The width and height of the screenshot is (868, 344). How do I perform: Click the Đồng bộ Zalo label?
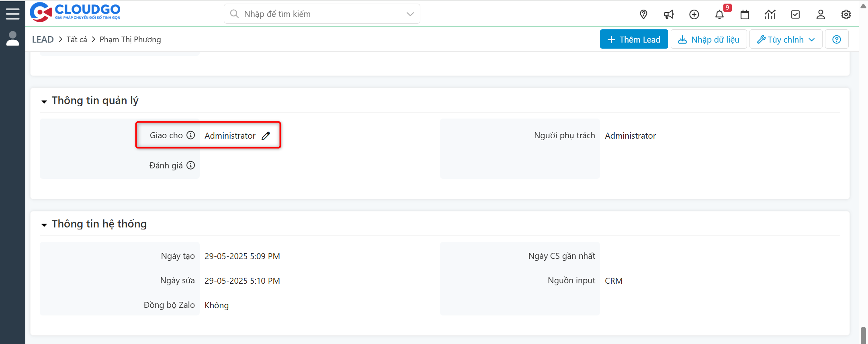click(169, 305)
